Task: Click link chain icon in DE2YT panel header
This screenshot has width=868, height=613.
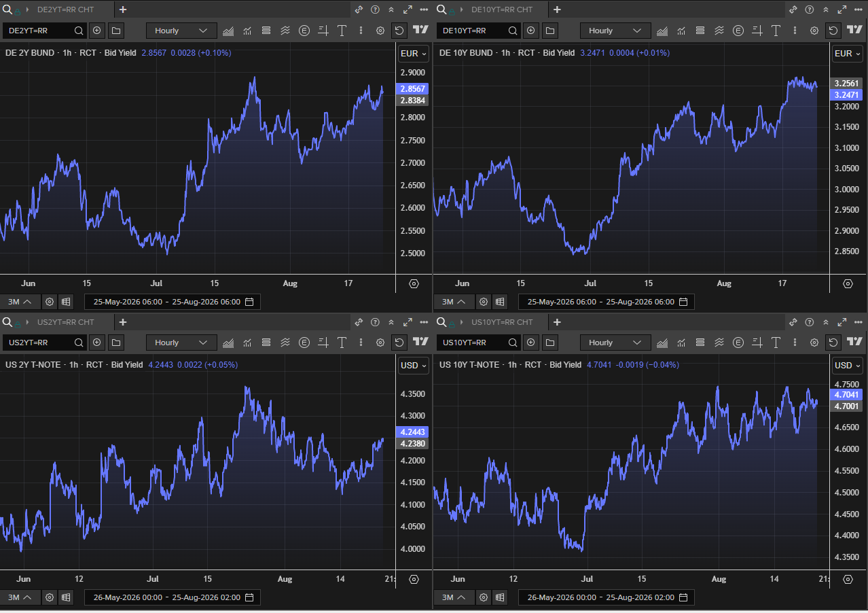Action: pos(359,10)
